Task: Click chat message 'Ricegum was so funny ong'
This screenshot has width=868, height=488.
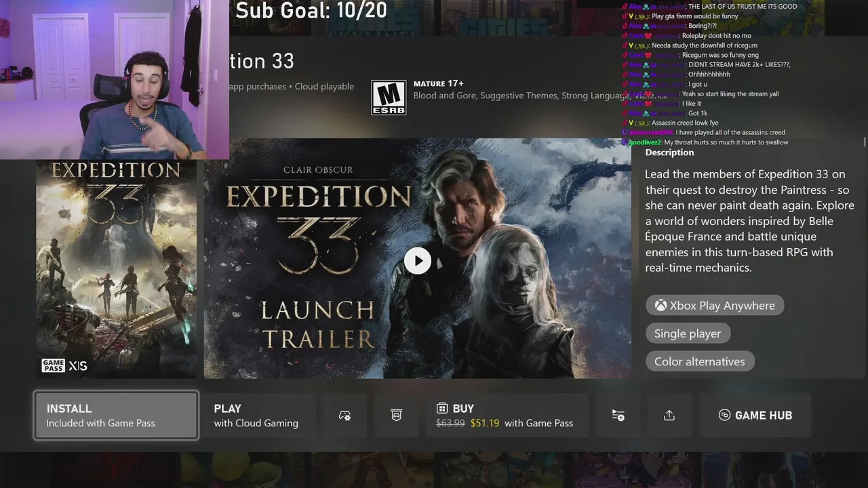Action: 720,55
